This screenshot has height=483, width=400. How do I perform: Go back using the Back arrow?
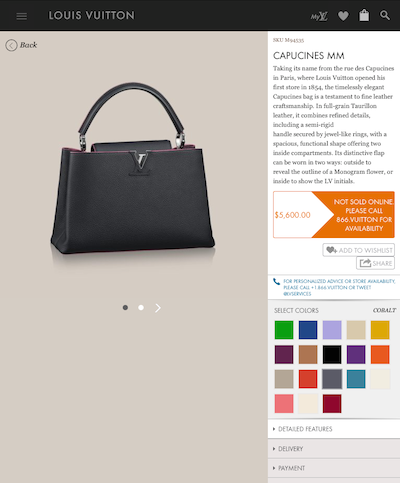pyautogui.click(x=21, y=45)
